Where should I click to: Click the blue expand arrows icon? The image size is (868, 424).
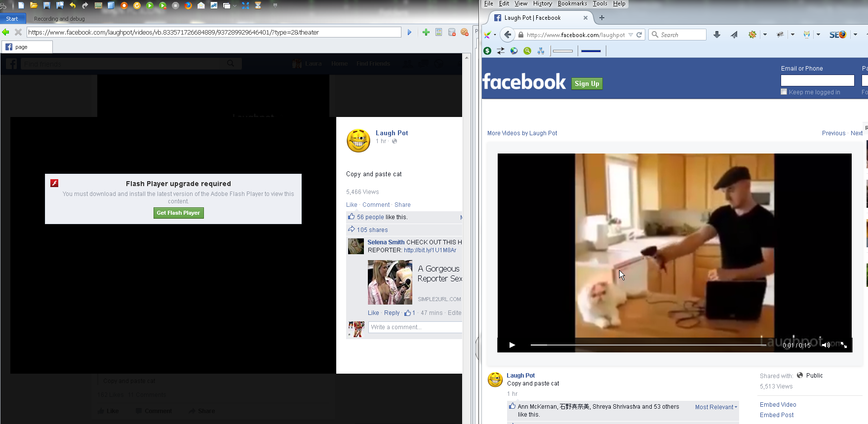pos(245,5)
